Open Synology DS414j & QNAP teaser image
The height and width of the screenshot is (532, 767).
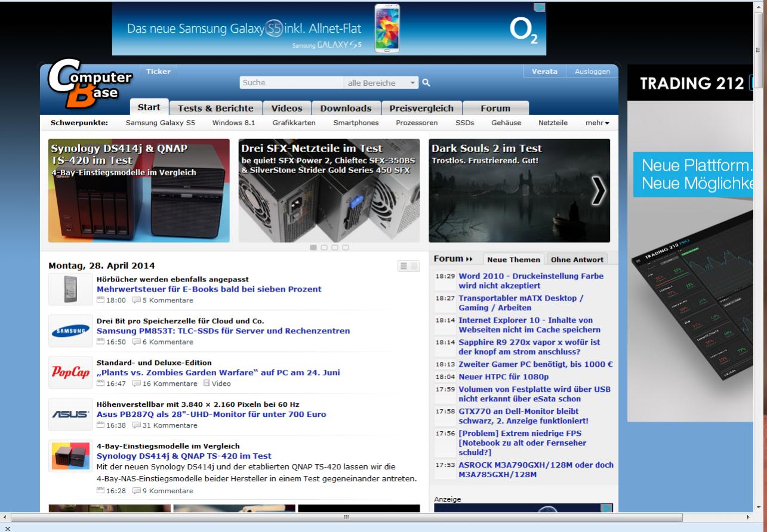139,191
